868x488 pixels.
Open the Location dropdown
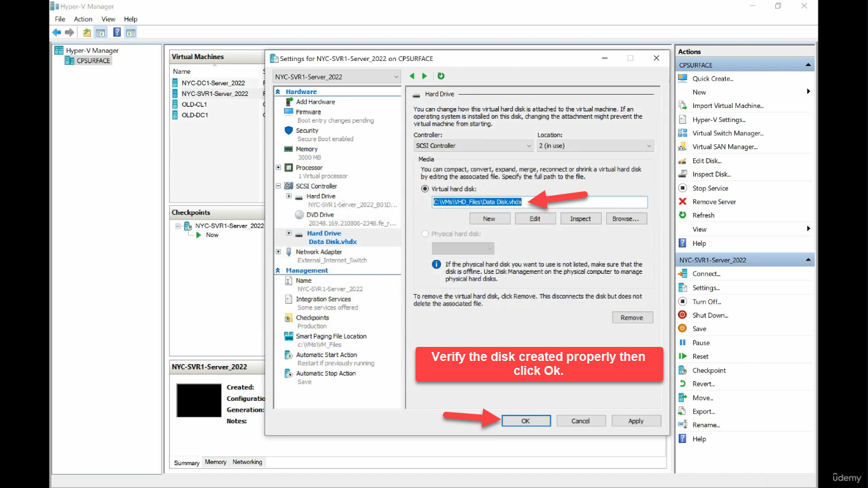click(x=595, y=146)
